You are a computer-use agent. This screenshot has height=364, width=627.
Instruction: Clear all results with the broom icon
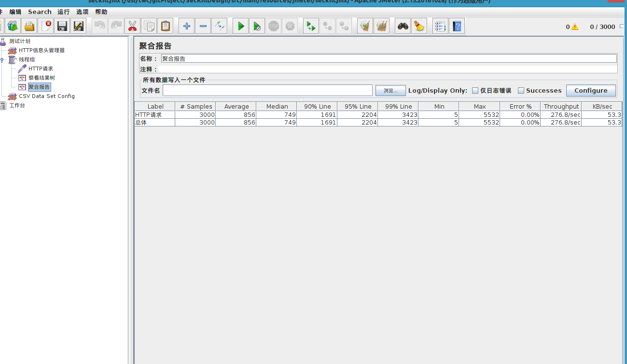point(419,26)
